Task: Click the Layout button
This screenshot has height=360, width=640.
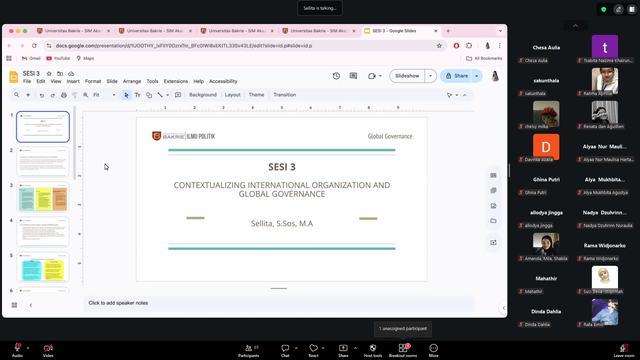Action: pyautogui.click(x=233, y=95)
